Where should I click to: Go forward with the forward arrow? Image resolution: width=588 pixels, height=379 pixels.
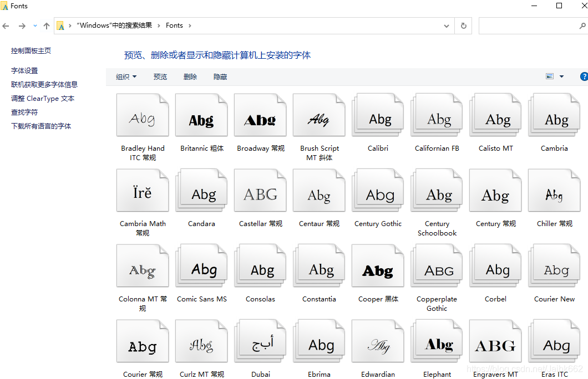(x=22, y=26)
